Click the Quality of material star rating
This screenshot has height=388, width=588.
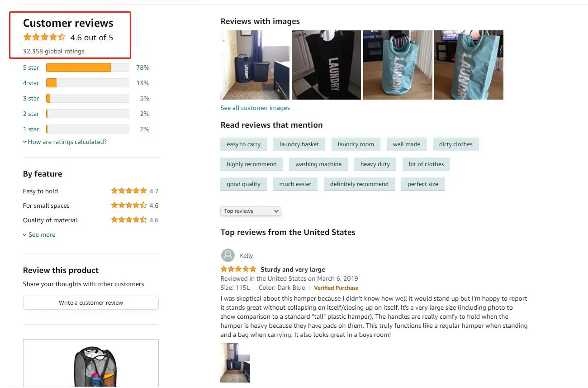click(129, 220)
